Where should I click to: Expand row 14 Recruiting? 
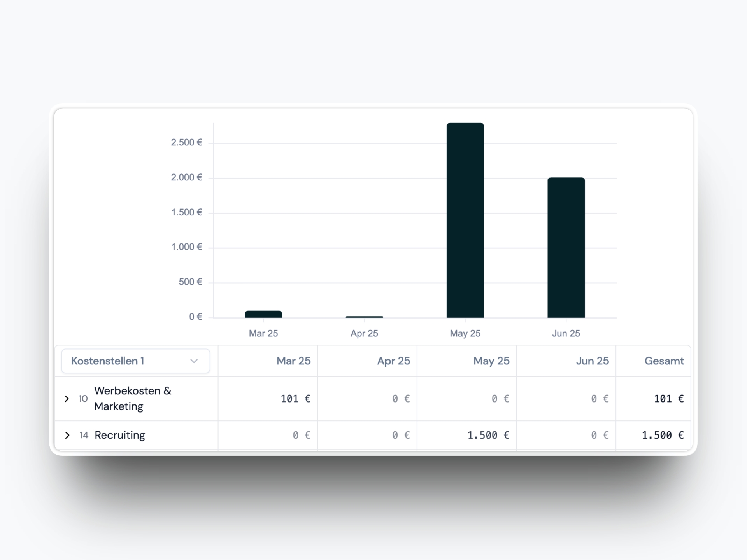point(67,435)
